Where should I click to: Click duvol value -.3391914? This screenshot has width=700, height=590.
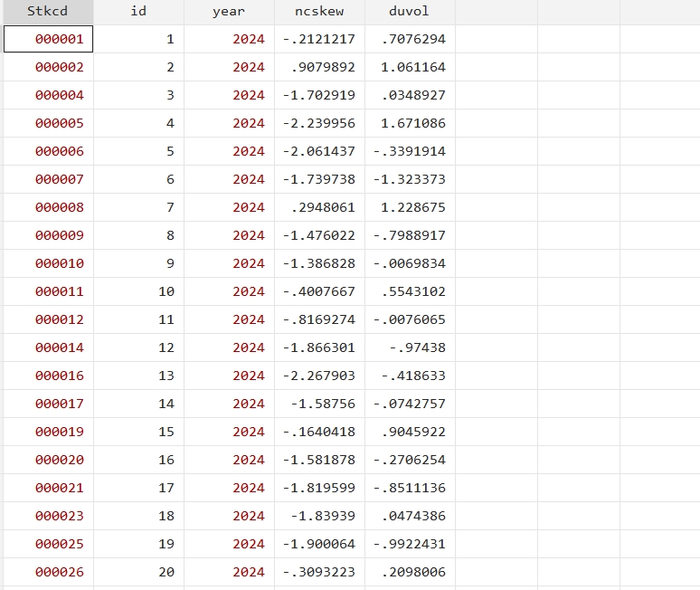[x=410, y=151]
